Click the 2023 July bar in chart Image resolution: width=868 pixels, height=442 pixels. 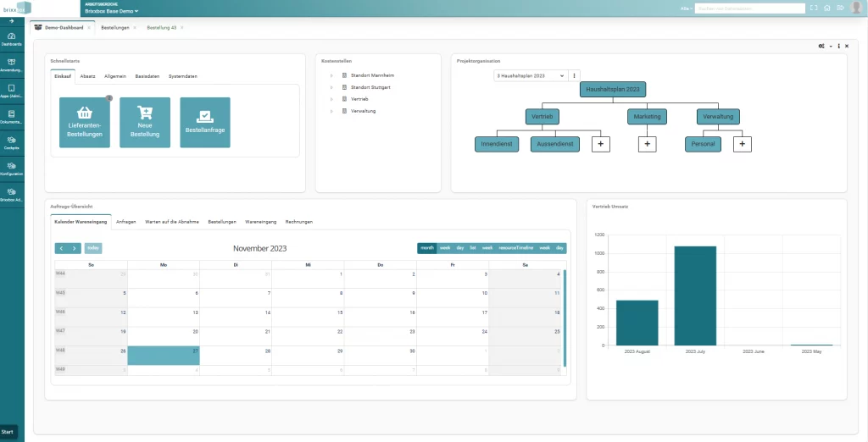pos(695,296)
